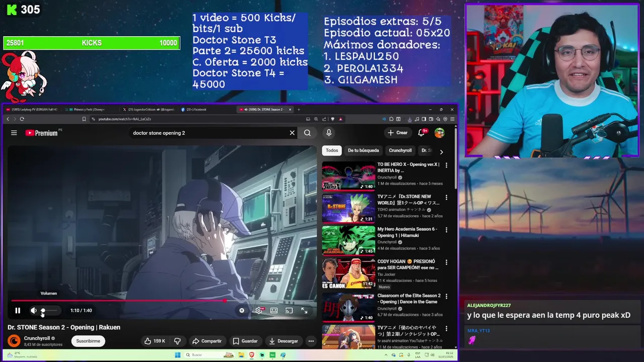Screen dimensions: 644x362
Task: Switch to the JugandorCriticon X tab
Action: [150, 110]
